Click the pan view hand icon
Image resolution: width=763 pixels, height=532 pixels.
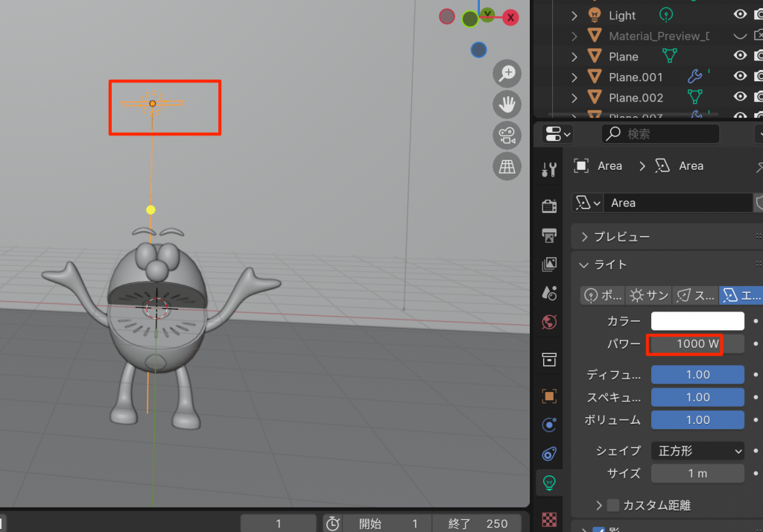507,104
